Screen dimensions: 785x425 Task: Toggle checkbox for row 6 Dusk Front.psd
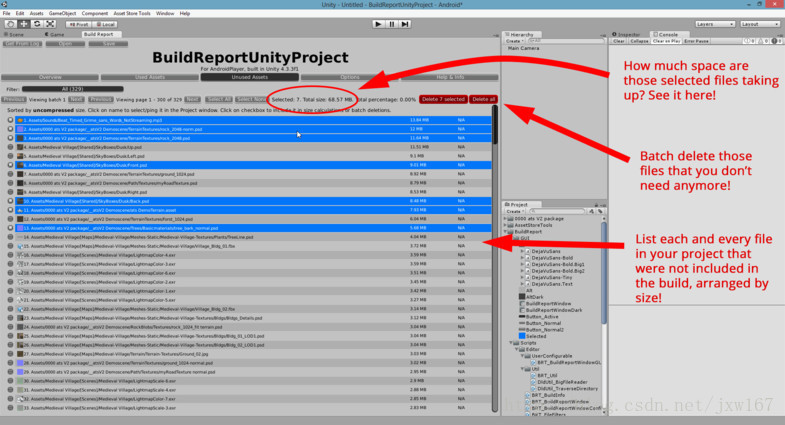(x=11, y=165)
